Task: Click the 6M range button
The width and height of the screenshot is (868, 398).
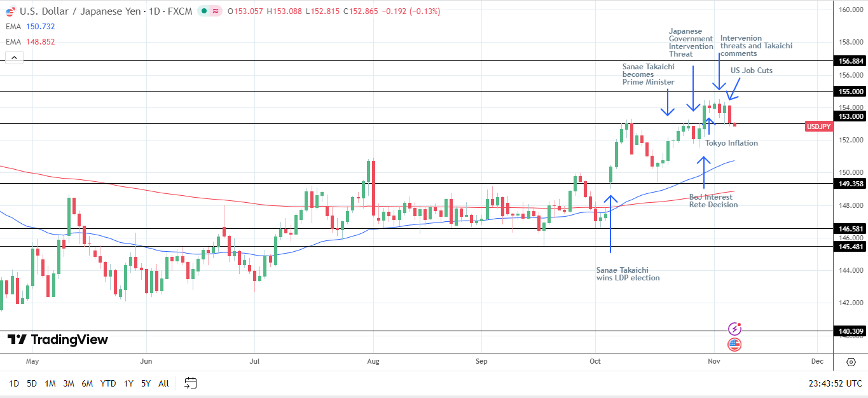Action: [x=87, y=383]
